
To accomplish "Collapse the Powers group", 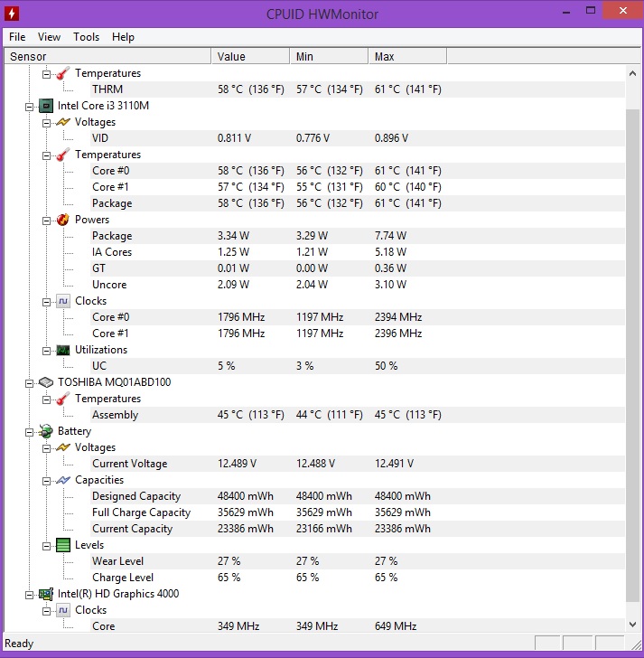I will coord(46,221).
